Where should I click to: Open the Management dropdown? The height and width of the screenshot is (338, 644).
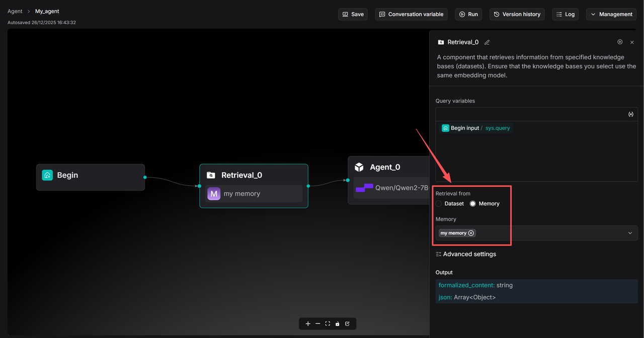pyautogui.click(x=611, y=14)
